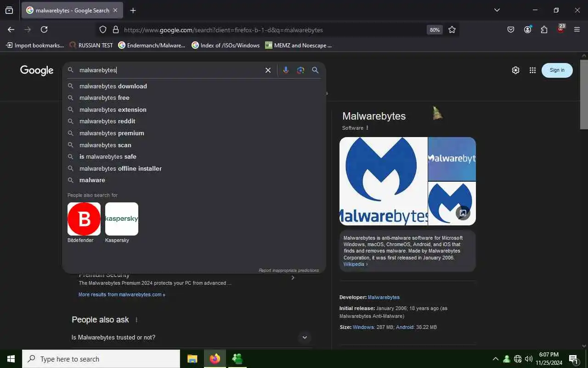Select suggestion malwarebytes free

(x=194, y=98)
